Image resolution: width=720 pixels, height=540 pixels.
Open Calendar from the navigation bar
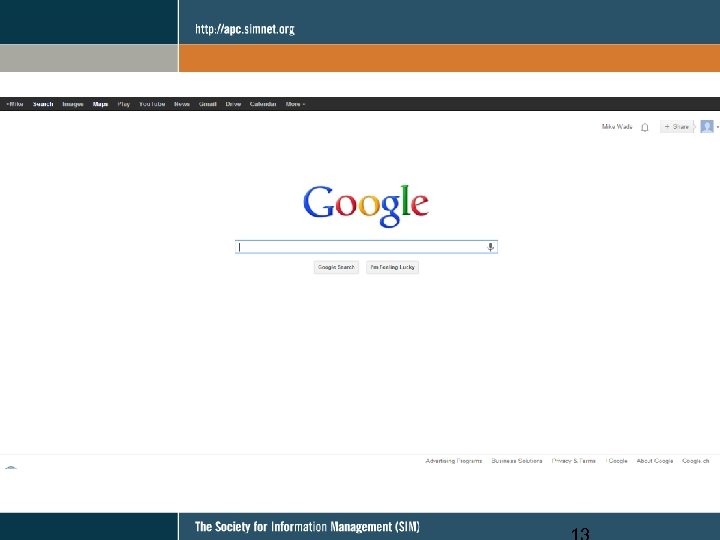click(x=263, y=104)
